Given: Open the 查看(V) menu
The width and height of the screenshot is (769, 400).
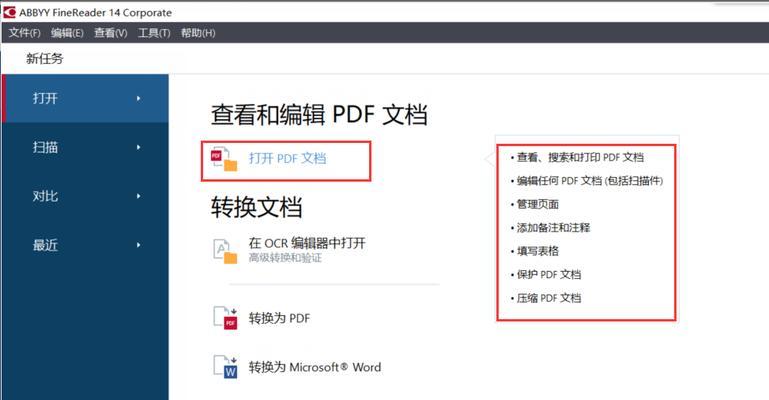Looking at the screenshot, I should tap(111, 33).
